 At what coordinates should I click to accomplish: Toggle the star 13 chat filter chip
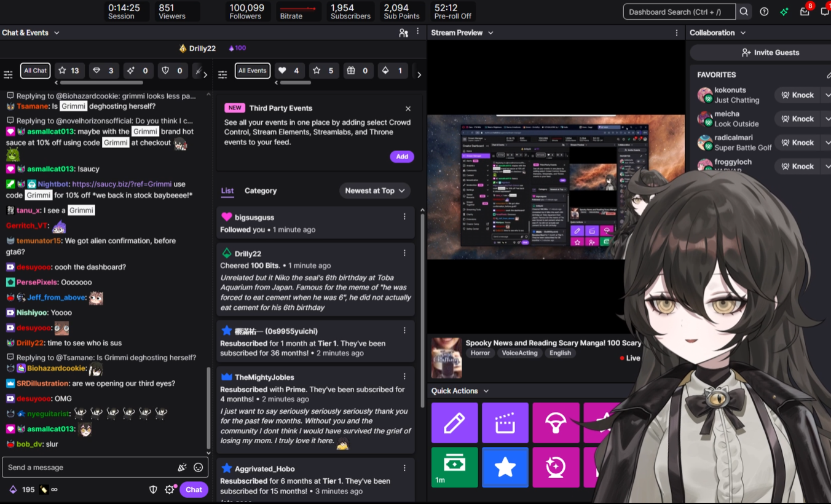pos(69,71)
